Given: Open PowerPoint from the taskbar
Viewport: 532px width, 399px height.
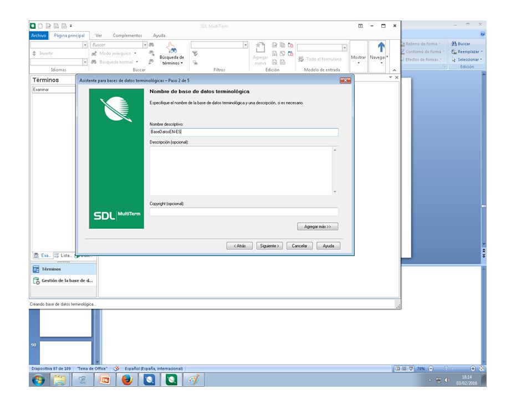Looking at the screenshot, I should click(105, 380).
